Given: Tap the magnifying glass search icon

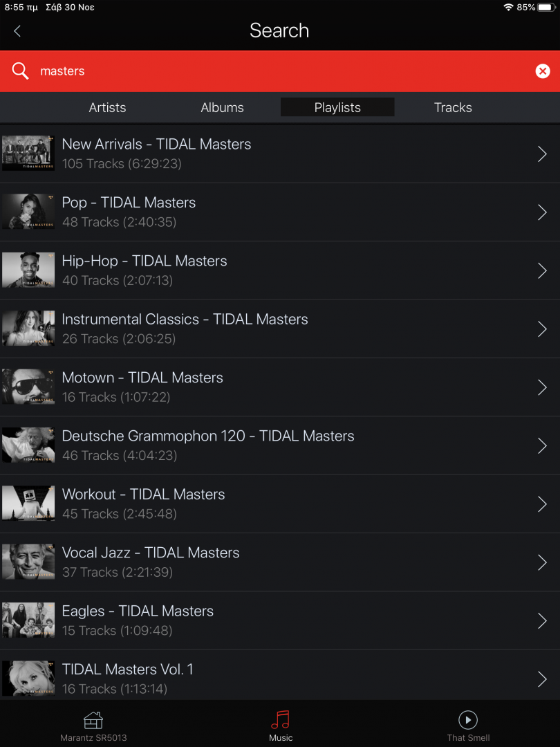Looking at the screenshot, I should pyautogui.click(x=21, y=71).
